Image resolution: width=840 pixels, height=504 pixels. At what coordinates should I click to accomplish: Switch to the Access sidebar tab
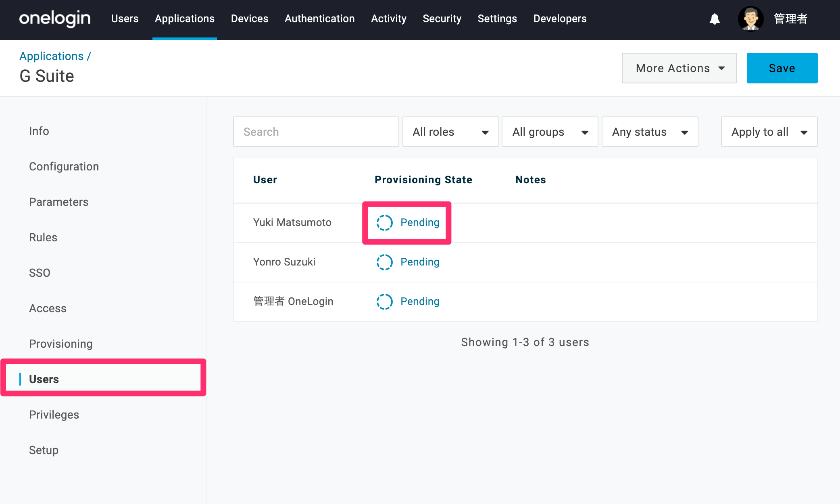click(48, 308)
